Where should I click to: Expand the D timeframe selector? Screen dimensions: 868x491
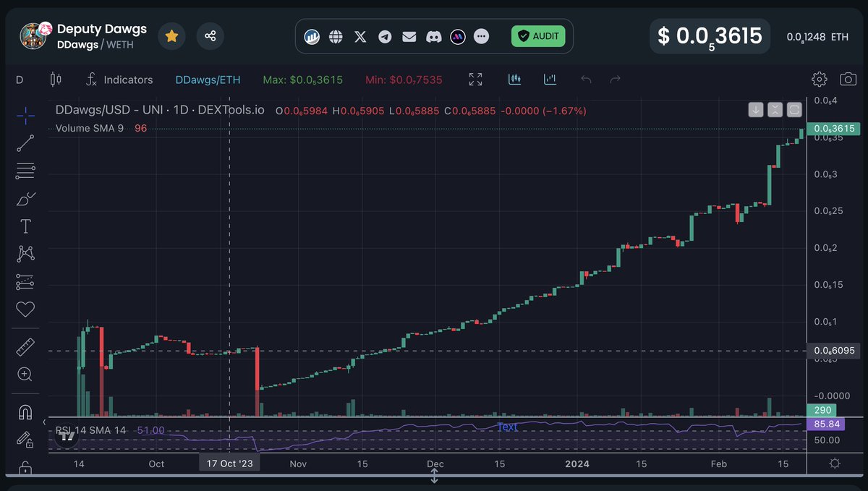(18, 80)
